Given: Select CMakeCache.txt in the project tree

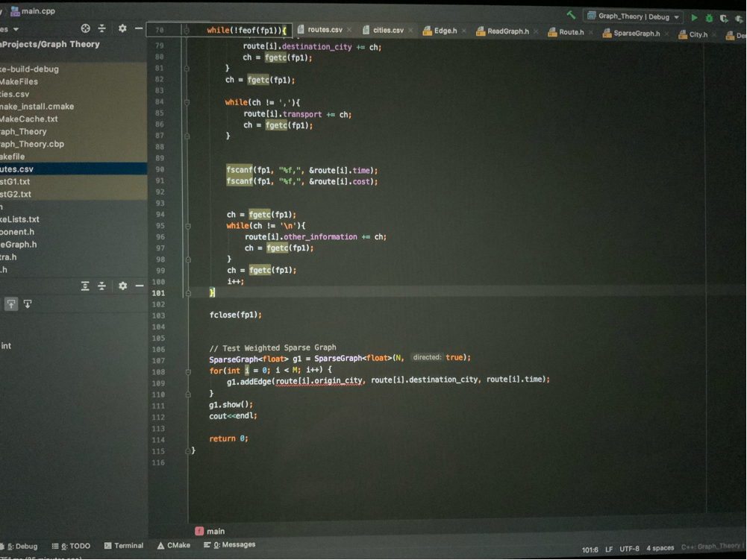Looking at the screenshot, I should coord(28,119).
